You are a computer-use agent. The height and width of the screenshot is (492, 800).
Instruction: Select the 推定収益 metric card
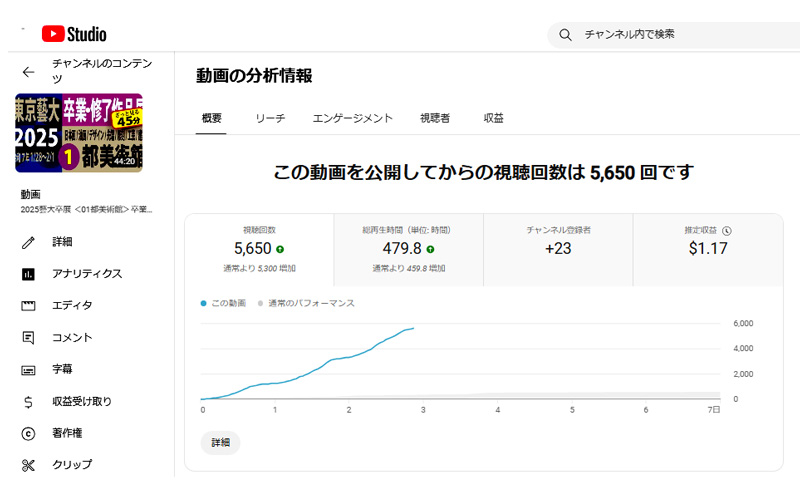click(x=708, y=250)
